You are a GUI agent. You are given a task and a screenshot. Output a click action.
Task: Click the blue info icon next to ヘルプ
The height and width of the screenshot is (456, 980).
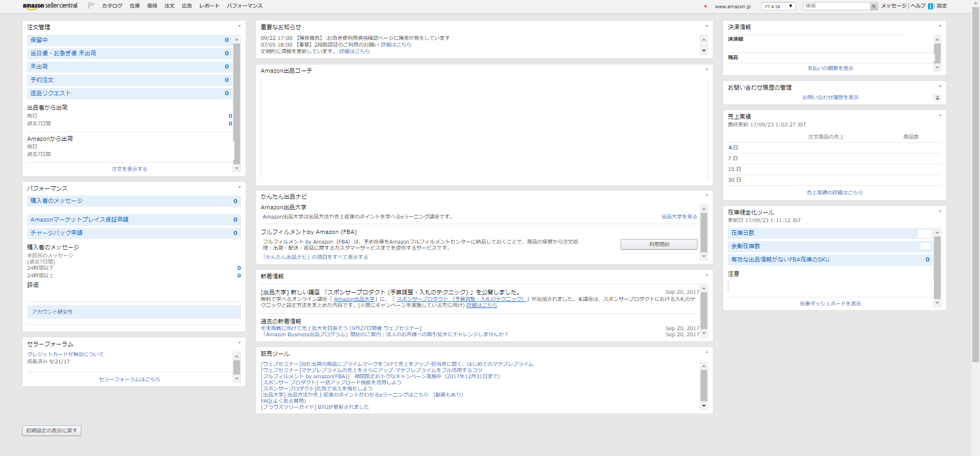[930, 6]
